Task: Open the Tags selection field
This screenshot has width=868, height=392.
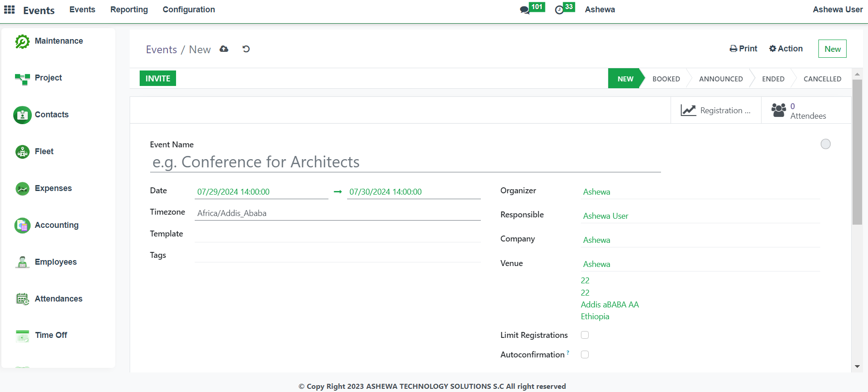Action: [338, 255]
